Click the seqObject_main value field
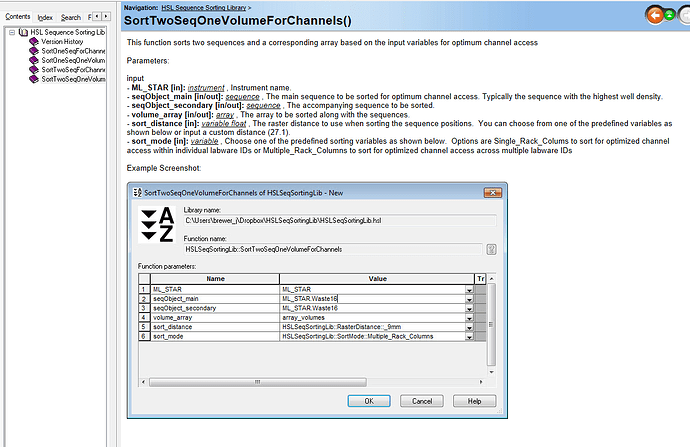 370,298
